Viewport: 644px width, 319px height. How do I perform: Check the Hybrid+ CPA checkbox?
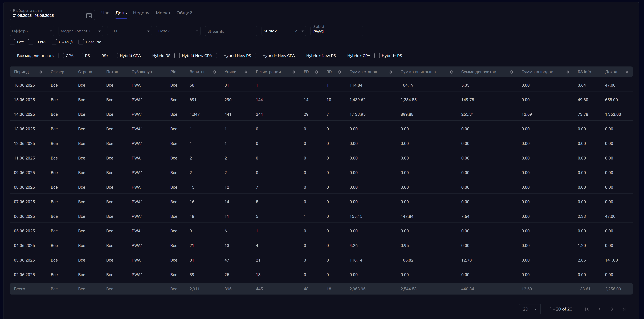point(343,56)
